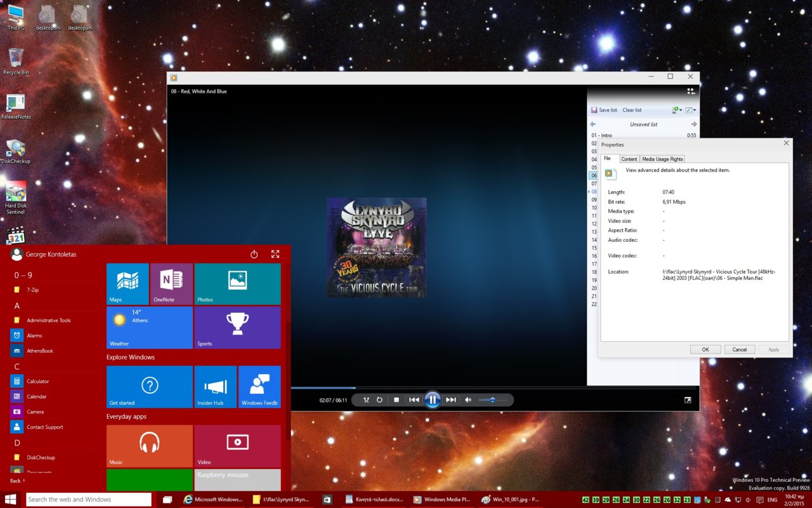The width and height of the screenshot is (812, 508).
Task: Open Calculator from the app list
Action: tap(53, 381)
